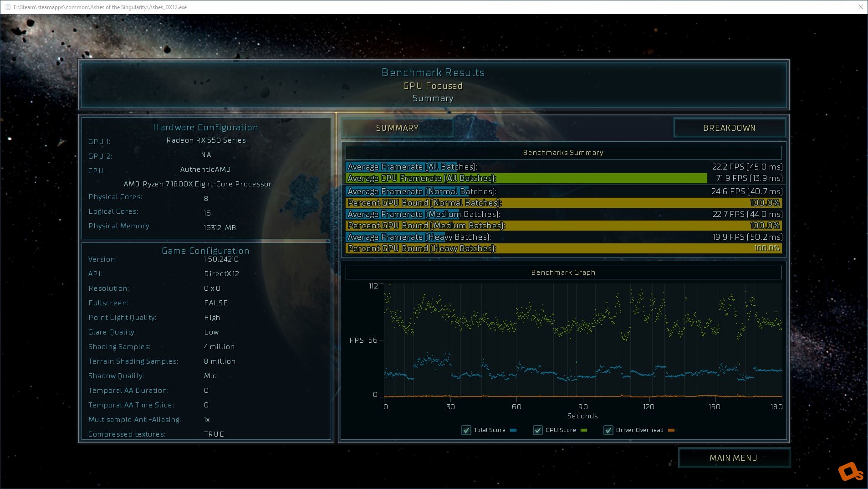Viewport: 868px width, 489px height.
Task: Click Average Framerate (Normal Batches) row
Action: coord(564,191)
